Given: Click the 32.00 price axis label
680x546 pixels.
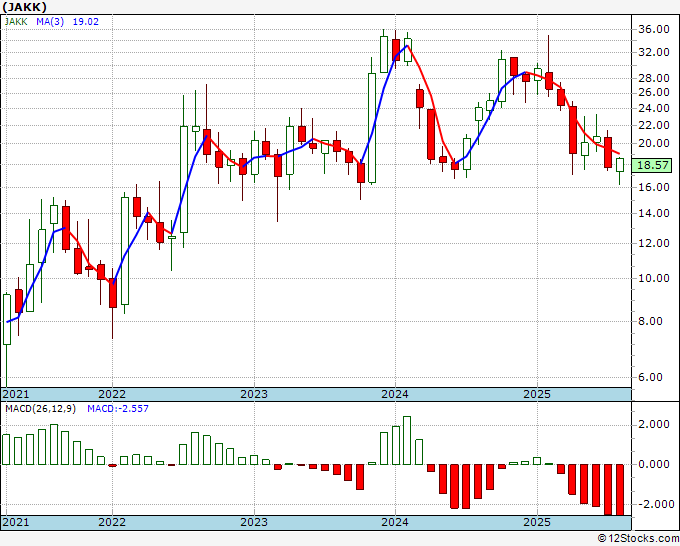Looking at the screenshot, I should pyautogui.click(x=654, y=52).
